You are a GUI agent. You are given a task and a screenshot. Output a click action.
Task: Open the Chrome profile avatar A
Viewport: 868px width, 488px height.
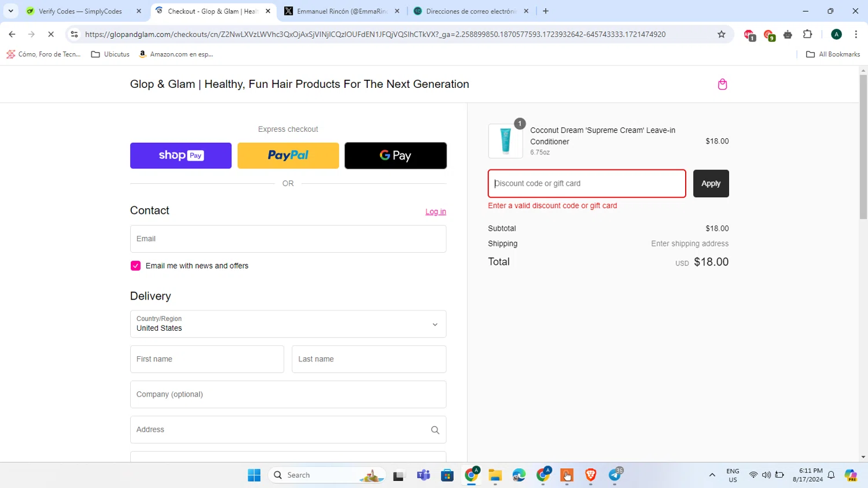pyautogui.click(x=836, y=34)
